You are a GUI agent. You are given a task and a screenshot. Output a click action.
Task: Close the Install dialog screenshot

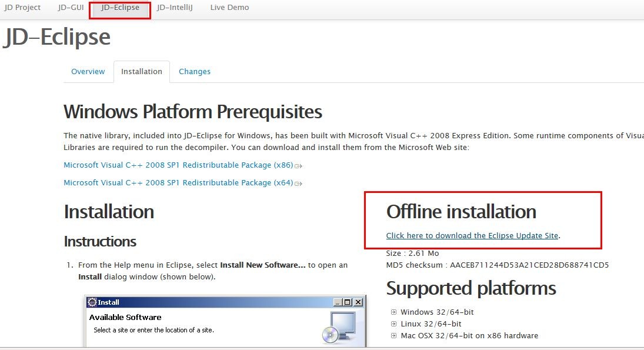click(x=358, y=302)
